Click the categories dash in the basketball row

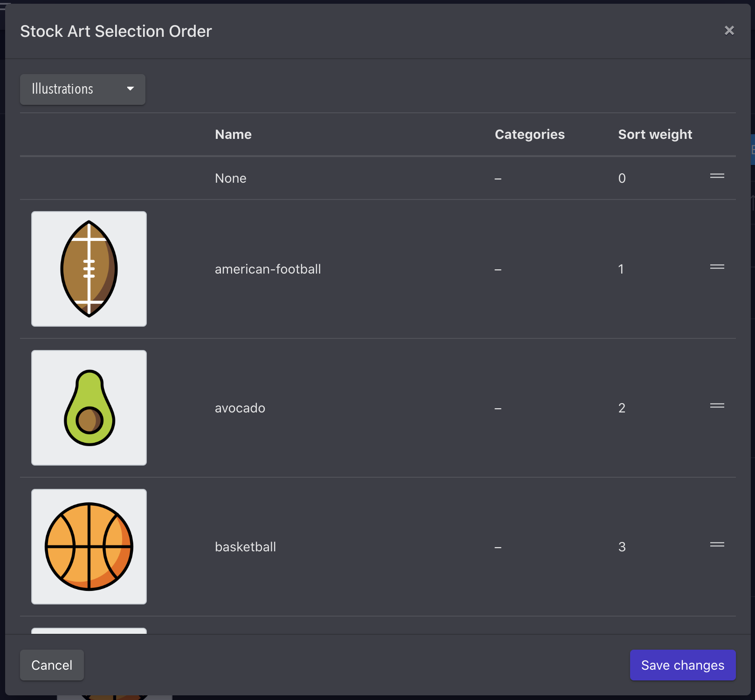[498, 548]
